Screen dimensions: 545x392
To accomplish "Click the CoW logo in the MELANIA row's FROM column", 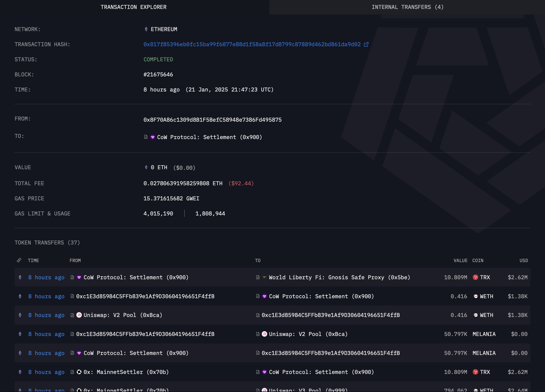I will pos(79,353).
